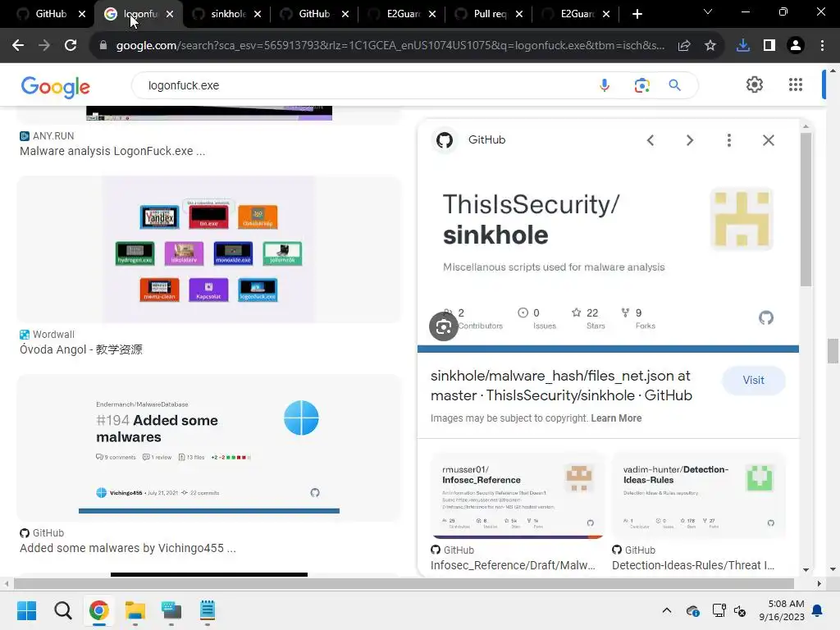This screenshot has width=840, height=630.
Task: Go forward using browser forward arrow
Action: [44, 46]
